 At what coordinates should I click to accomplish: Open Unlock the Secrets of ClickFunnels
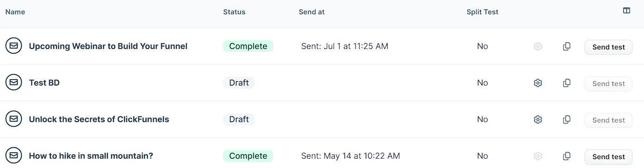pos(99,119)
